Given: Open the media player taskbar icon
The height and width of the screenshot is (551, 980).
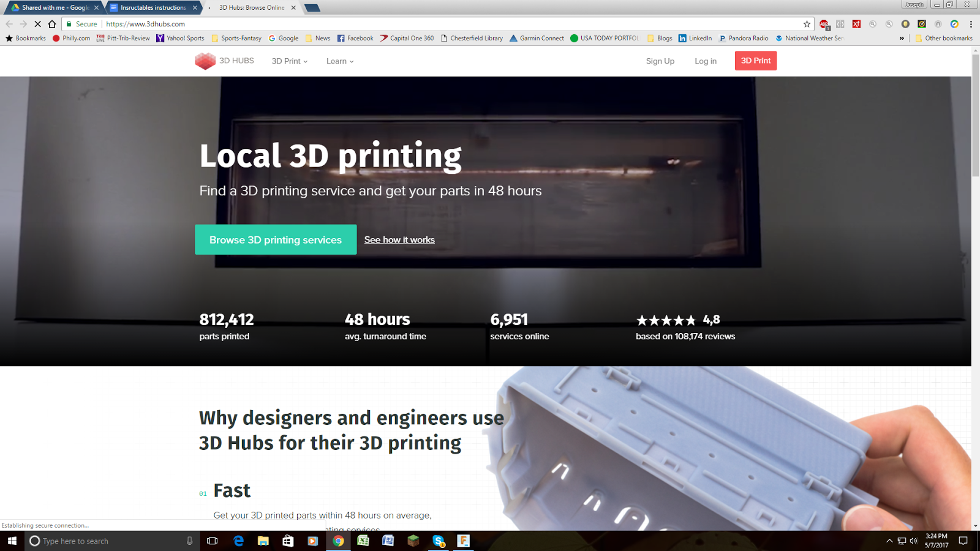Looking at the screenshot, I should pyautogui.click(x=313, y=541).
